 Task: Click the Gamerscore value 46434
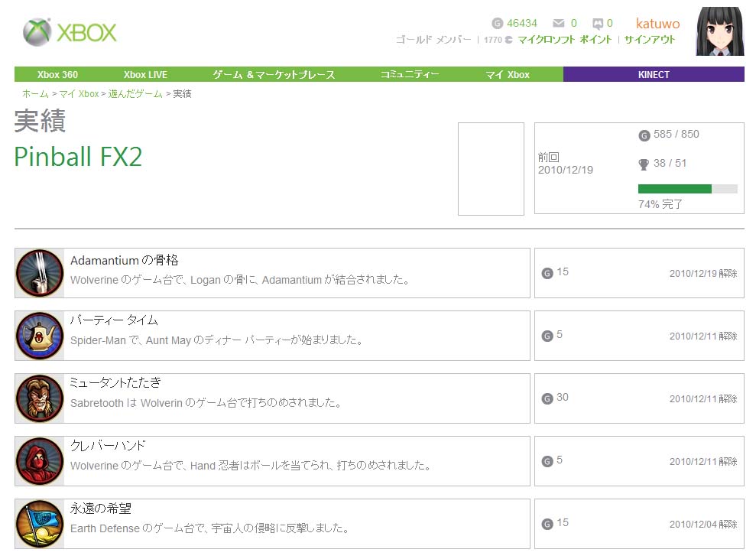click(x=521, y=23)
